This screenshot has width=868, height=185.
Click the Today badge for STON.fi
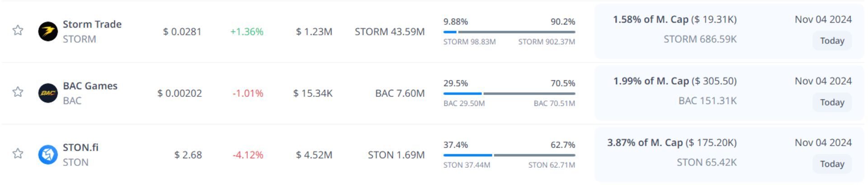[x=832, y=164]
